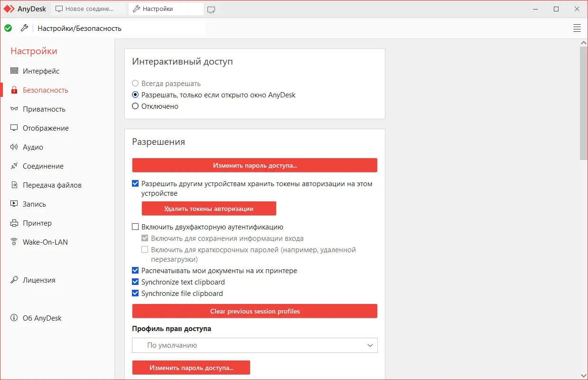Click the scrollbar down arrow

coord(584,375)
